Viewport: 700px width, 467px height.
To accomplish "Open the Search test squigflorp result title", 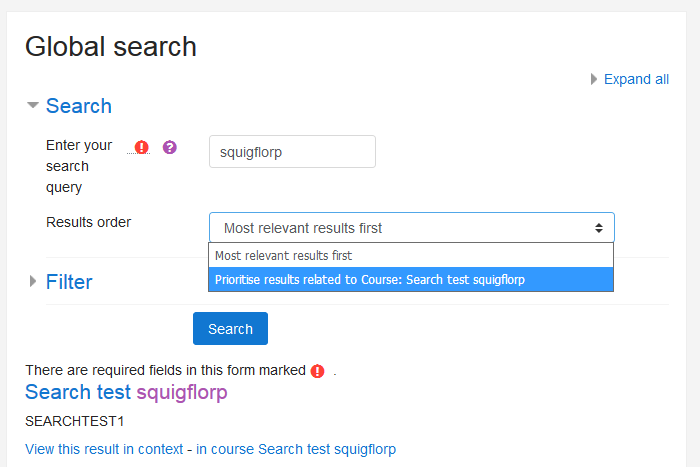I will tap(126, 392).
